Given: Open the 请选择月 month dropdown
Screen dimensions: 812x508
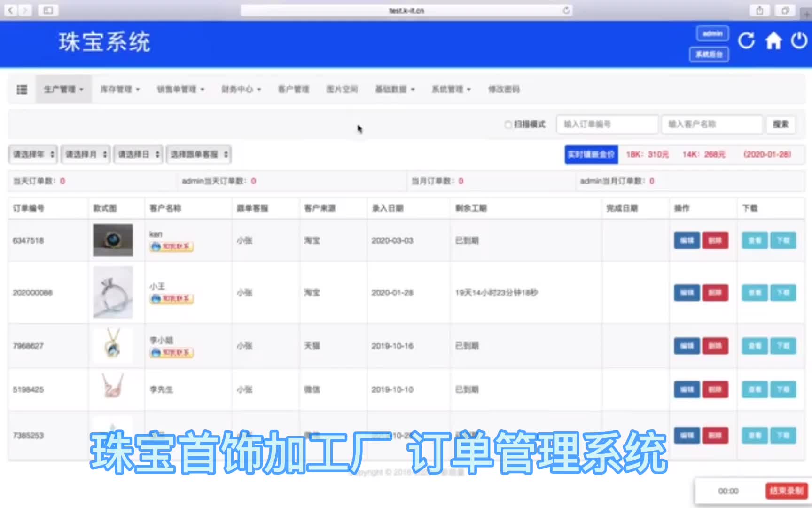Looking at the screenshot, I should click(x=86, y=154).
